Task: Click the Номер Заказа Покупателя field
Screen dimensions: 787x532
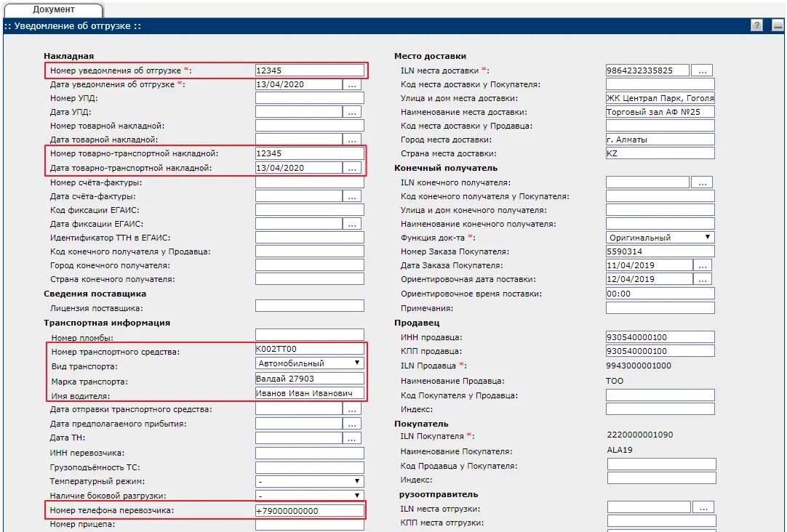Action: (x=660, y=251)
